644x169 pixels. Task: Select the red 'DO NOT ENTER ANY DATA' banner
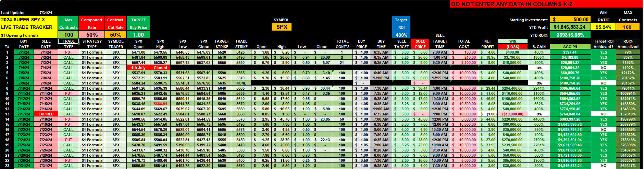tap(546, 4)
